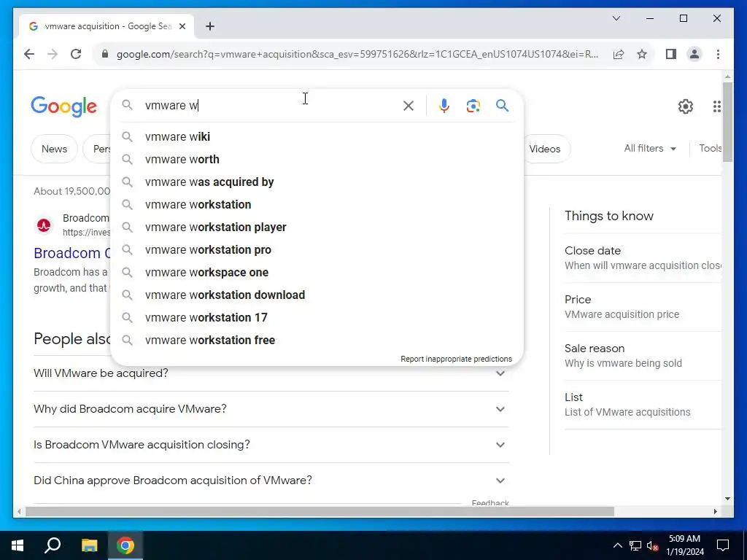Open the 'List' of VMware acquisitions item
Viewport: 747px width, 560px height.
[643, 405]
